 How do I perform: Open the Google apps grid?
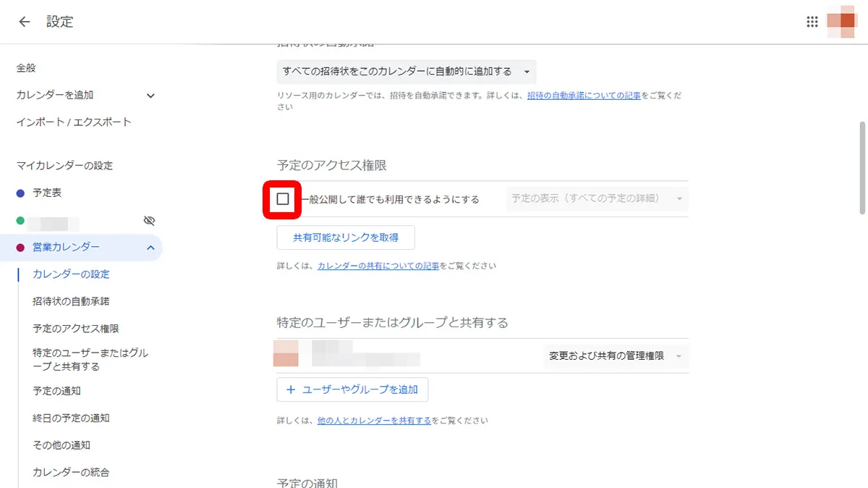coord(812,22)
